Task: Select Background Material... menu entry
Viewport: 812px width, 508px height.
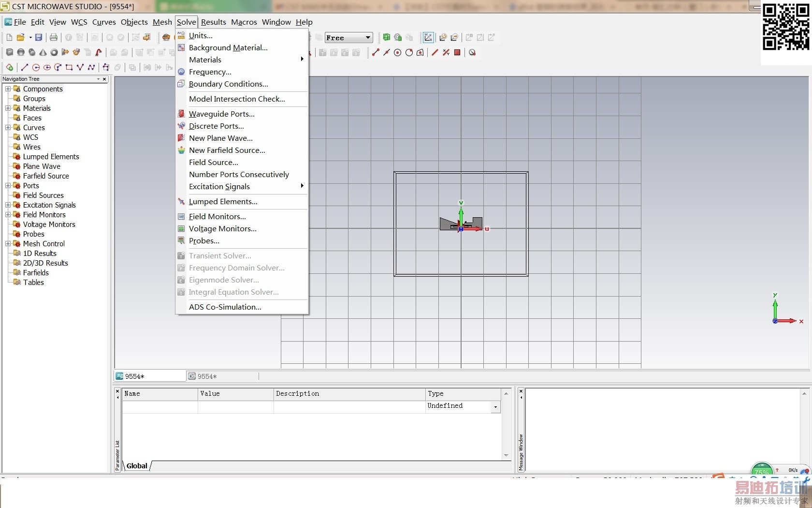Action: click(x=242, y=47)
